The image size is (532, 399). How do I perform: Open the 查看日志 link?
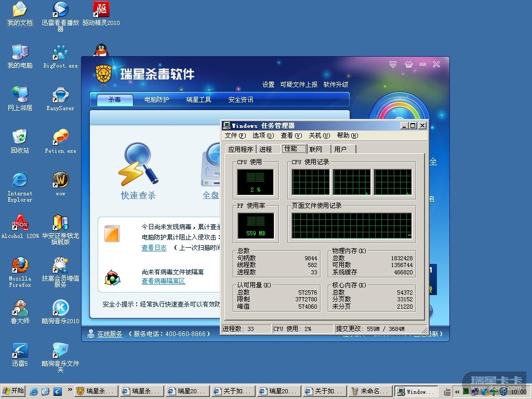click(x=154, y=248)
